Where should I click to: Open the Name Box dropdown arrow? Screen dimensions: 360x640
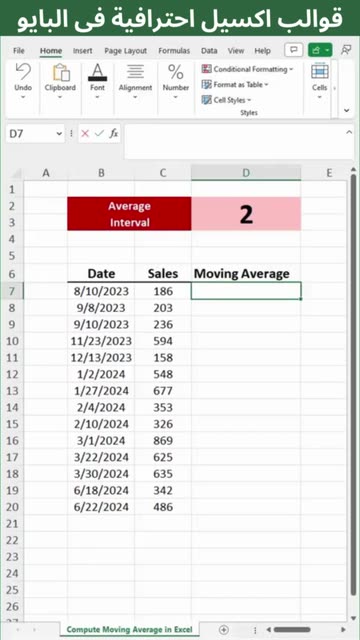(59, 133)
